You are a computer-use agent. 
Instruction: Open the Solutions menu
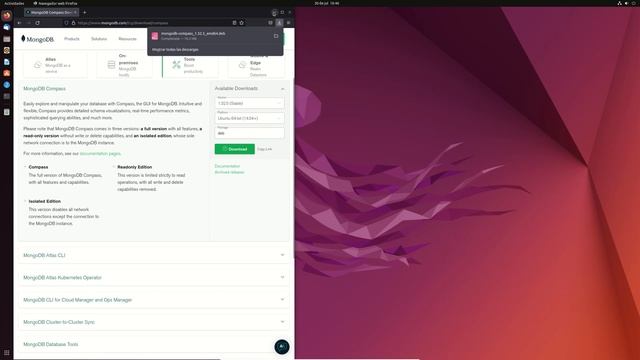[x=99, y=39]
